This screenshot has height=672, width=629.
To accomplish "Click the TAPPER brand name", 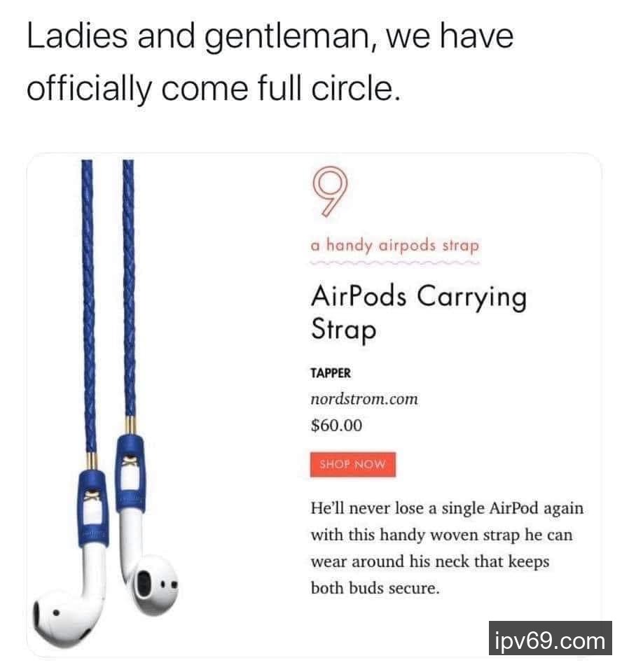I will (x=331, y=373).
